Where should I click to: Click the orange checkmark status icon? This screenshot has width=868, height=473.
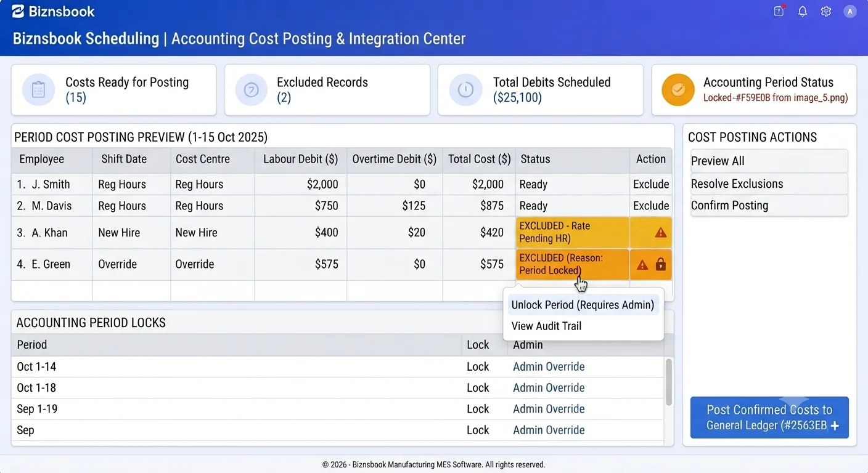(x=678, y=90)
